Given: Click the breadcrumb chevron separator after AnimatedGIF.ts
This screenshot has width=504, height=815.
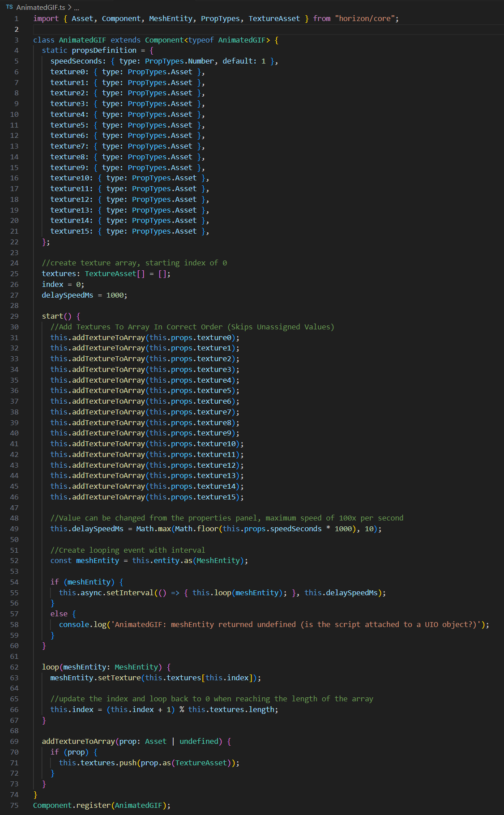Looking at the screenshot, I should [x=69, y=8].
